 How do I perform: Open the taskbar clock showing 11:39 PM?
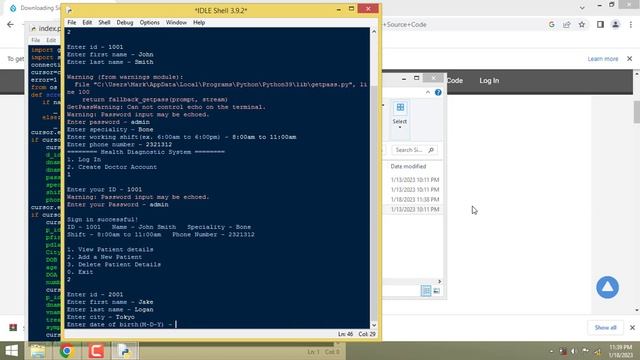[620, 351]
